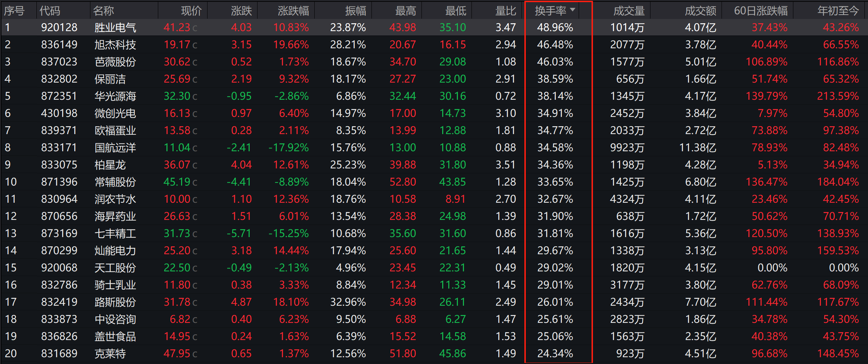Click 振幅 value 32.96%

click(x=348, y=302)
